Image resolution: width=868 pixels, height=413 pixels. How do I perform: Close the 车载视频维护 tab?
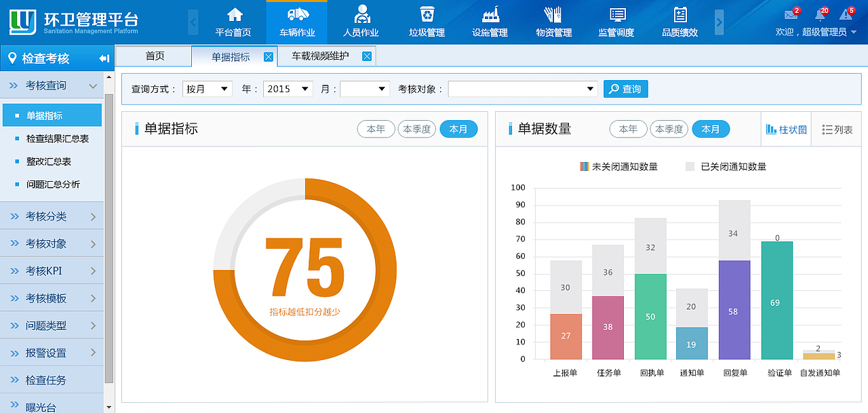pos(367,56)
